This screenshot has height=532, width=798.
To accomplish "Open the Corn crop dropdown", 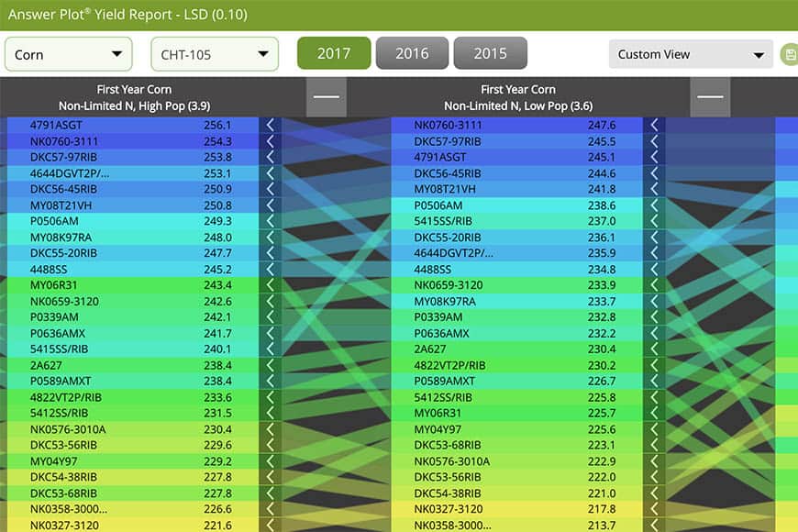I will pos(69,54).
